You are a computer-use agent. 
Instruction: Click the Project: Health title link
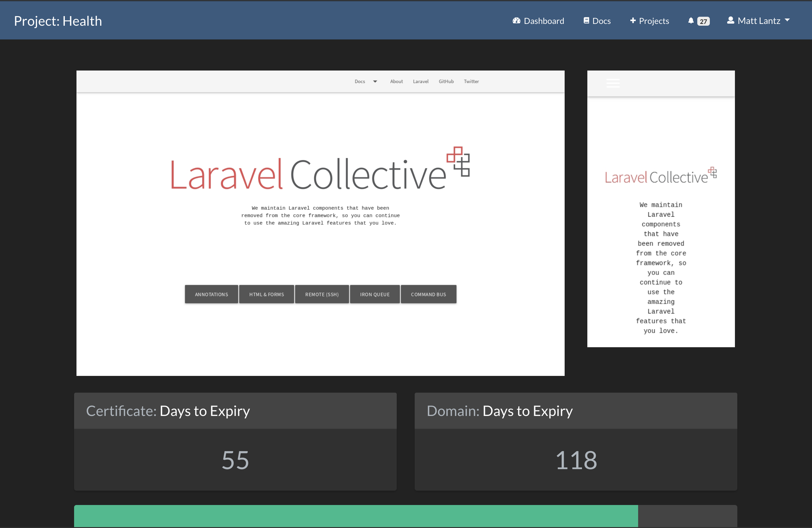click(x=58, y=21)
